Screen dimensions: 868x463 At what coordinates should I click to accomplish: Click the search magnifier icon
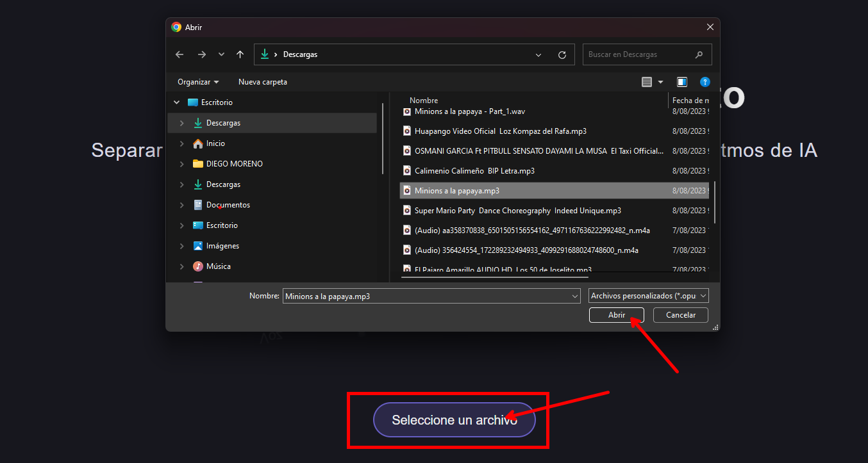pyautogui.click(x=699, y=55)
